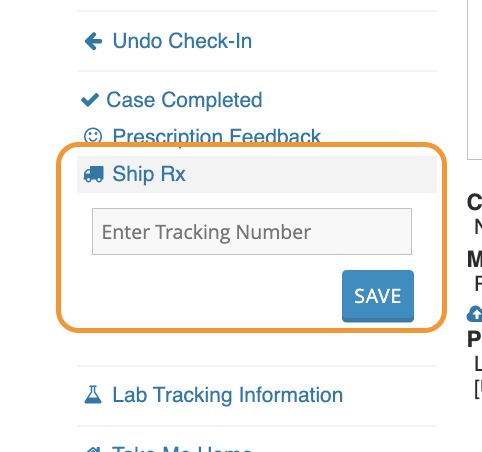Click the flask icon for Lab Tracking Information
This screenshot has height=452, width=482.
point(93,395)
